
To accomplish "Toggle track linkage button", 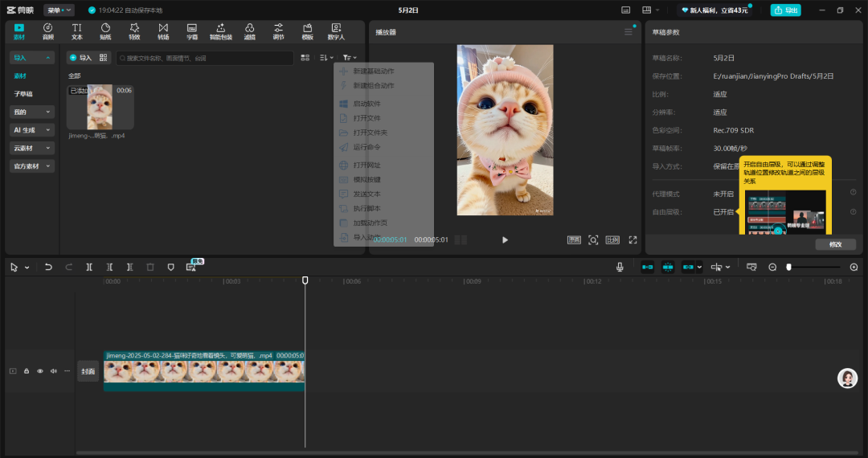I will (x=688, y=267).
